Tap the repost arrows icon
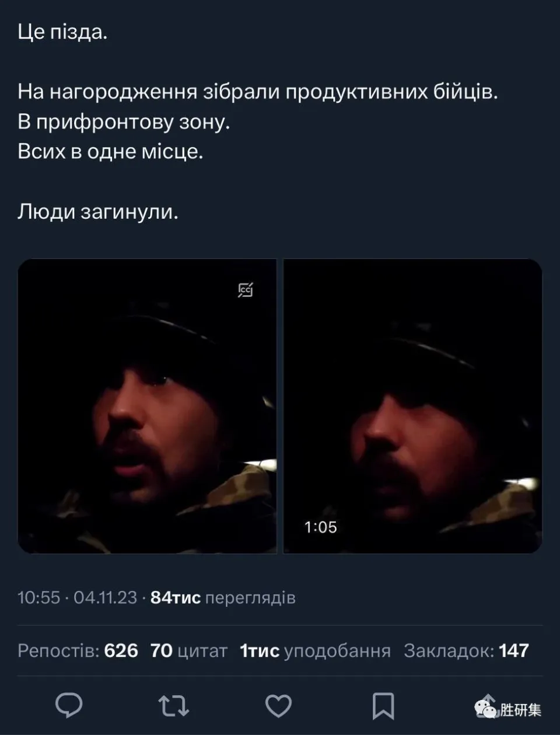This screenshot has height=735, width=560. click(174, 705)
